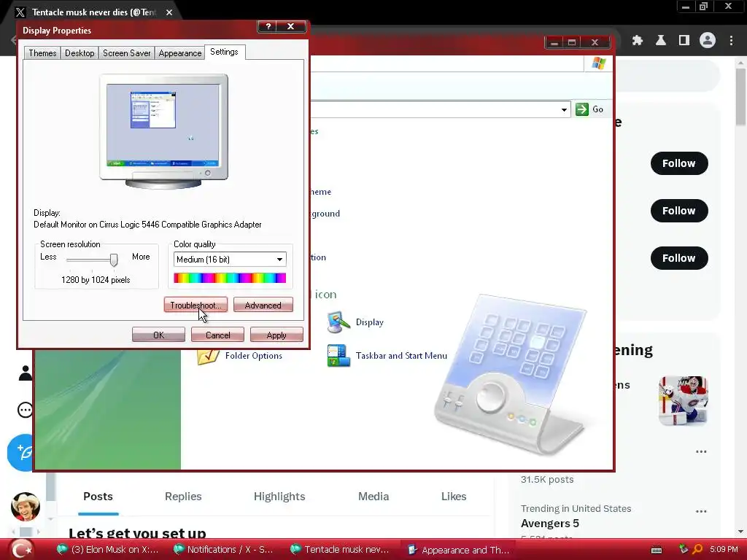Open more options for Avengers 5 trend
The height and width of the screenshot is (560, 747).
tap(701, 511)
